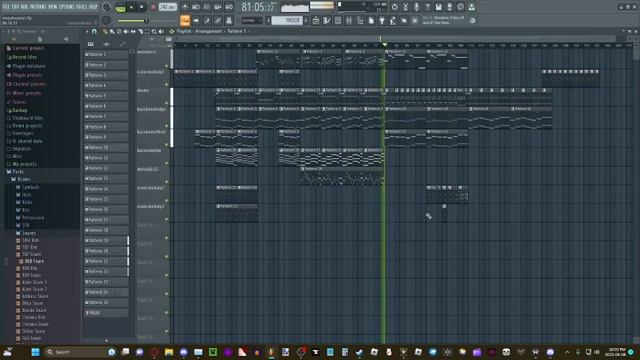Choose the Select tool in the playlist toolbar
640x360 pixels.
(x=147, y=31)
